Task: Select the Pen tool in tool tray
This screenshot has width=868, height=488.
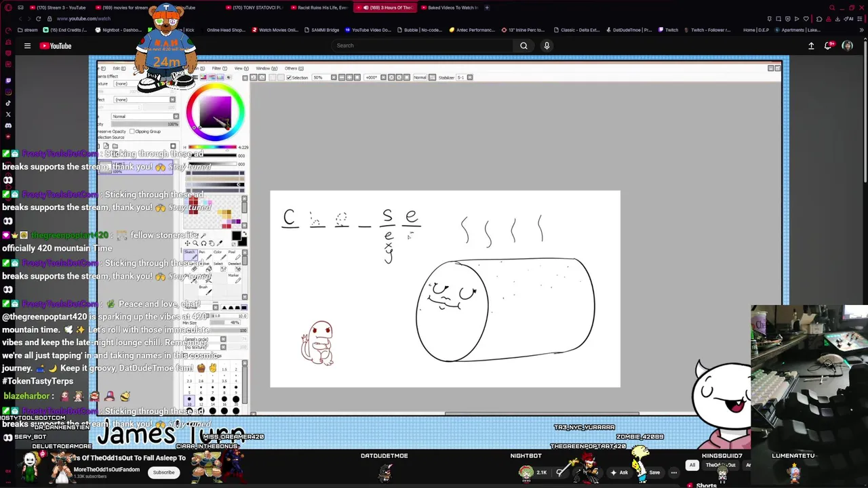Action: 205,256
